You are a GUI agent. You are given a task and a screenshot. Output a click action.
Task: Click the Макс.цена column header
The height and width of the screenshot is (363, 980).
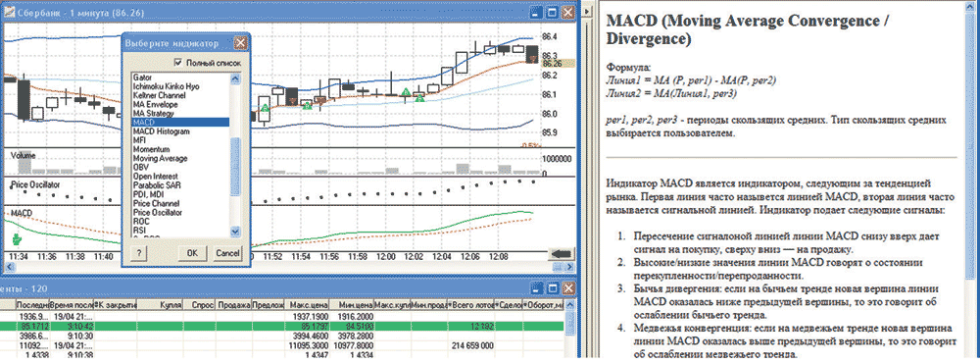(308, 306)
